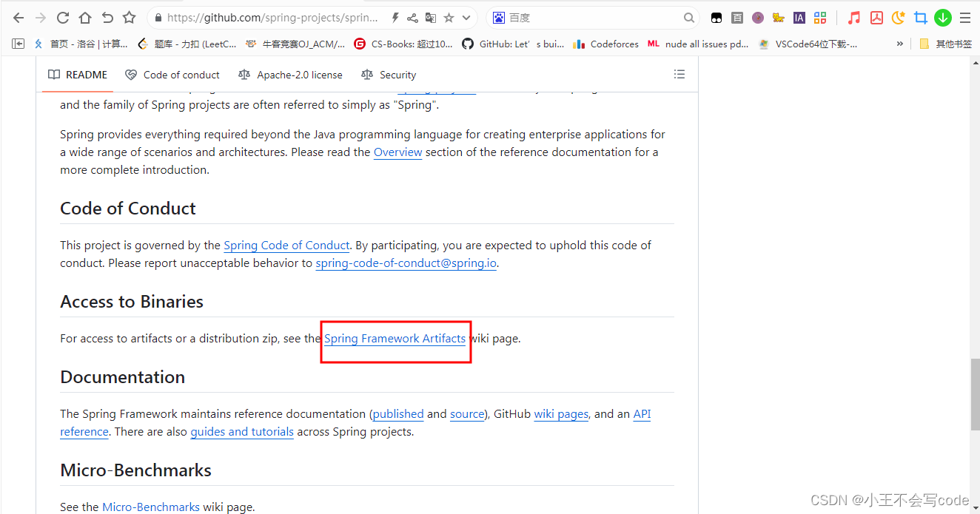Click the undo closed tab arrow

107,18
